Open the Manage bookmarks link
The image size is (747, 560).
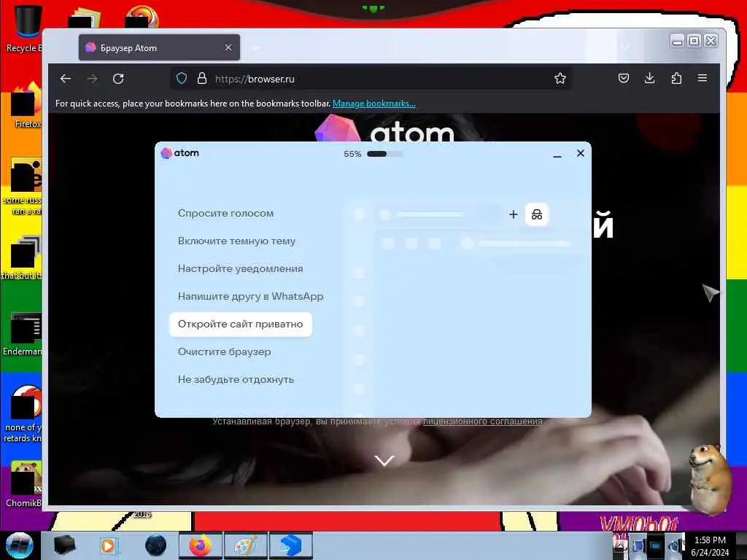pos(374,104)
